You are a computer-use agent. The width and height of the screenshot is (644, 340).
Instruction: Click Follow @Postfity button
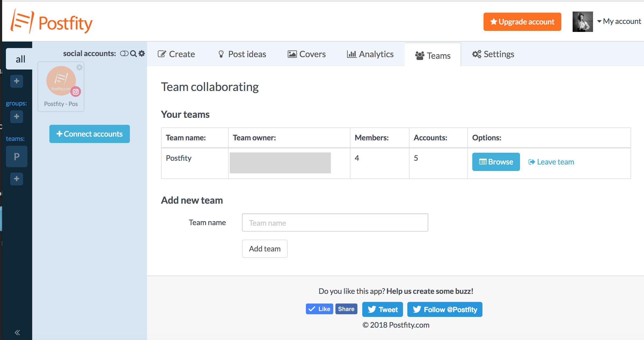(445, 309)
